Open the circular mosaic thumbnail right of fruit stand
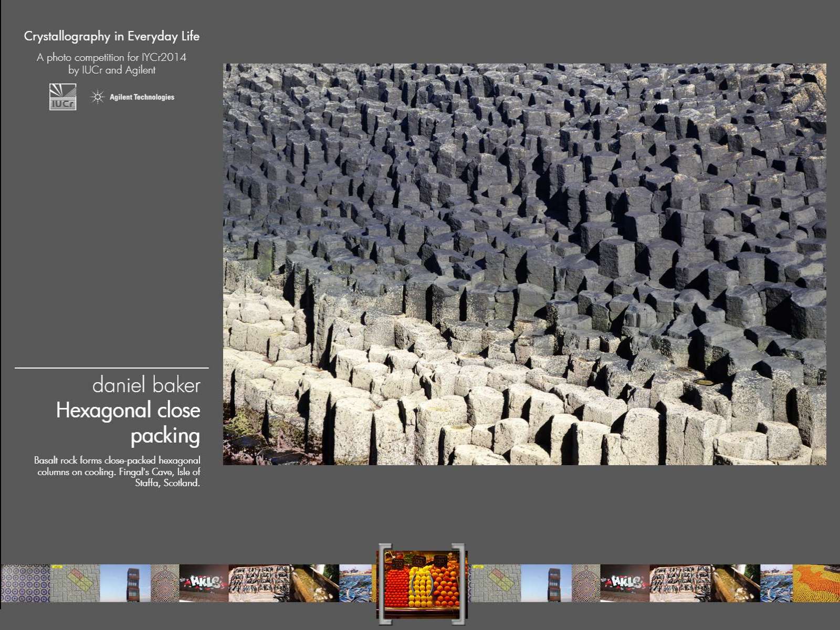The image size is (840, 630). (x=585, y=583)
